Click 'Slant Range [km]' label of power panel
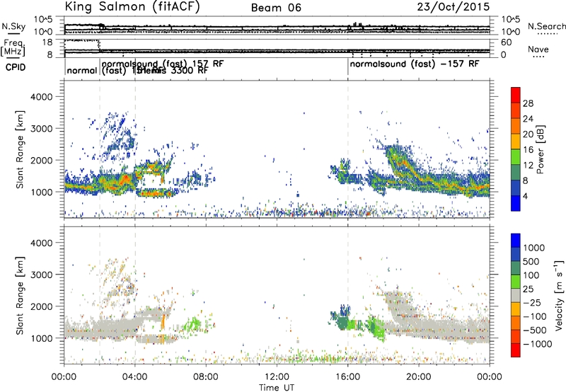566x392 pixels. click(x=20, y=149)
